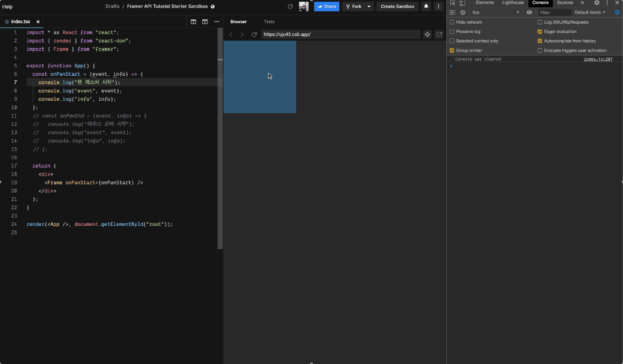Close the DevTools panel
This screenshot has height=364, width=623.
(x=617, y=3)
